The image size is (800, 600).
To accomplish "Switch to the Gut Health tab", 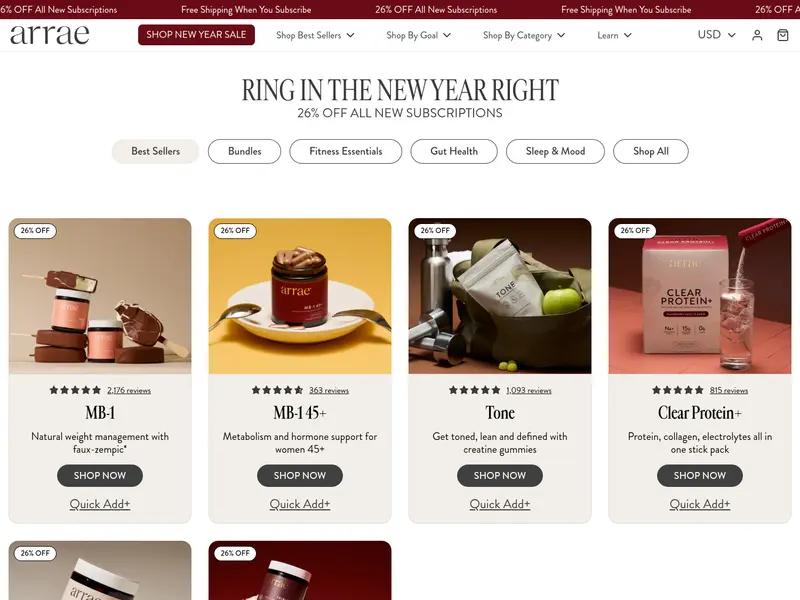I will (454, 152).
